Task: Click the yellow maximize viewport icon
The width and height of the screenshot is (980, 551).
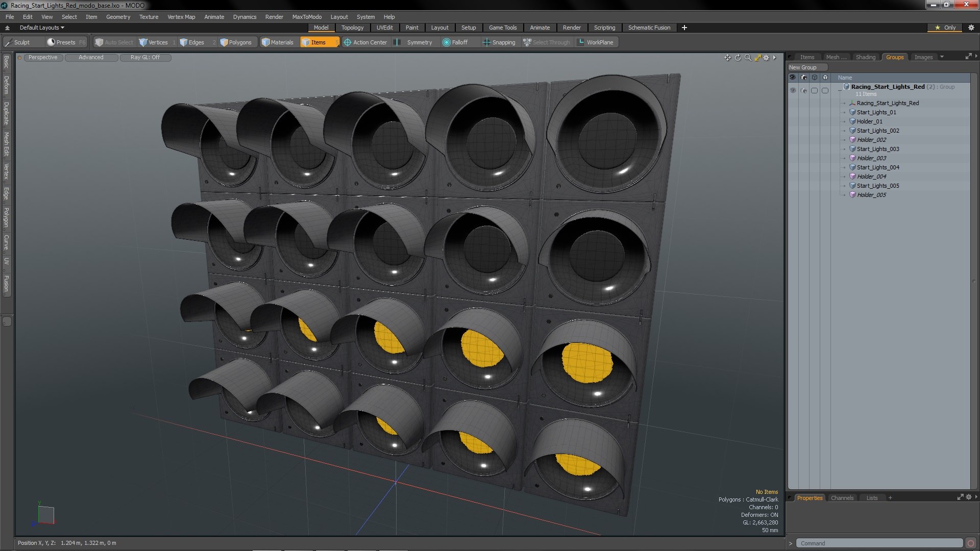Action: click(x=757, y=58)
